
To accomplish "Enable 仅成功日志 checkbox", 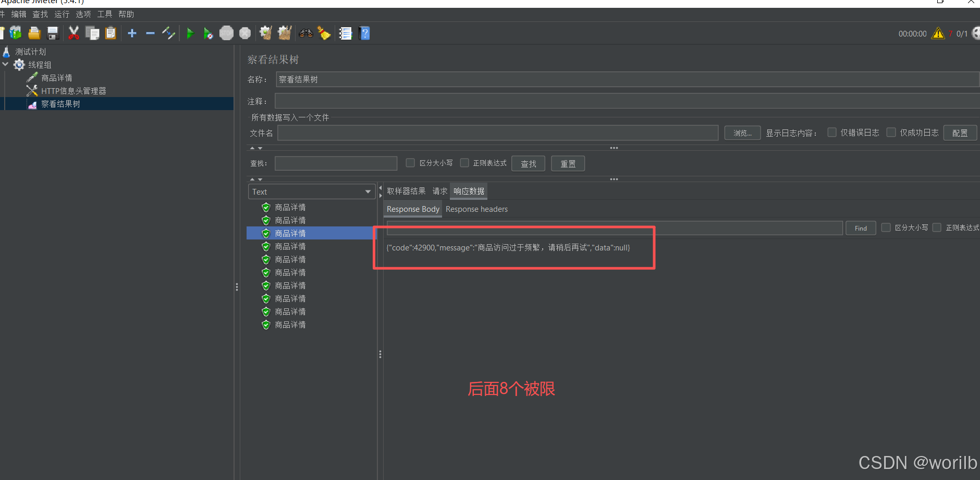I will (x=891, y=133).
